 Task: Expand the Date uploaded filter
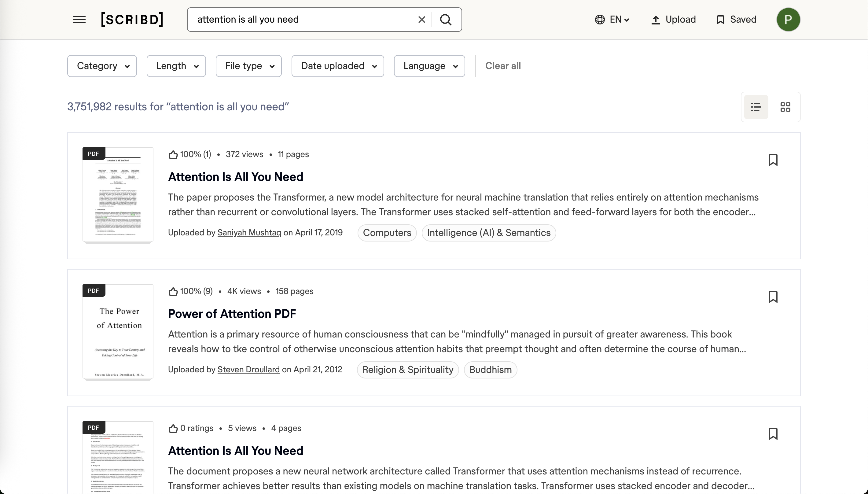tap(337, 66)
